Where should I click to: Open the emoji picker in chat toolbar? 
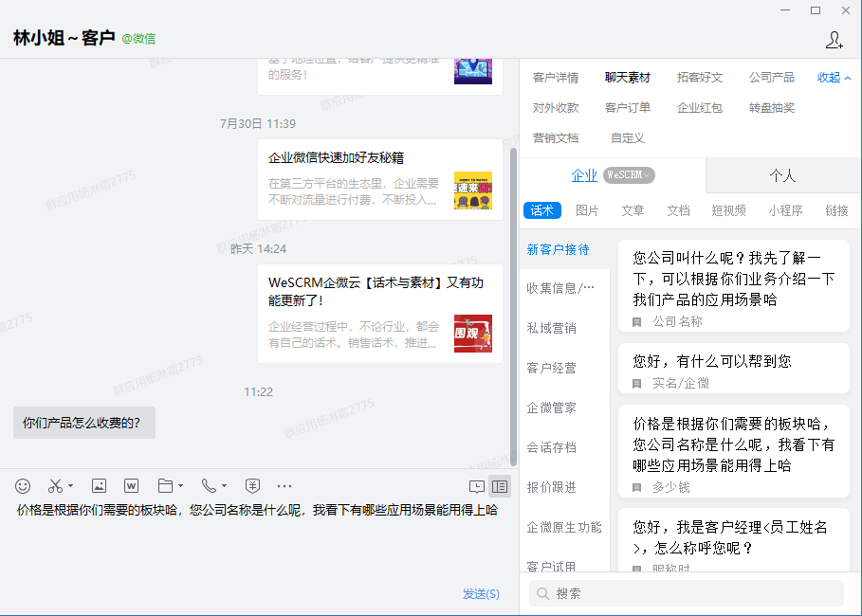pyautogui.click(x=23, y=486)
